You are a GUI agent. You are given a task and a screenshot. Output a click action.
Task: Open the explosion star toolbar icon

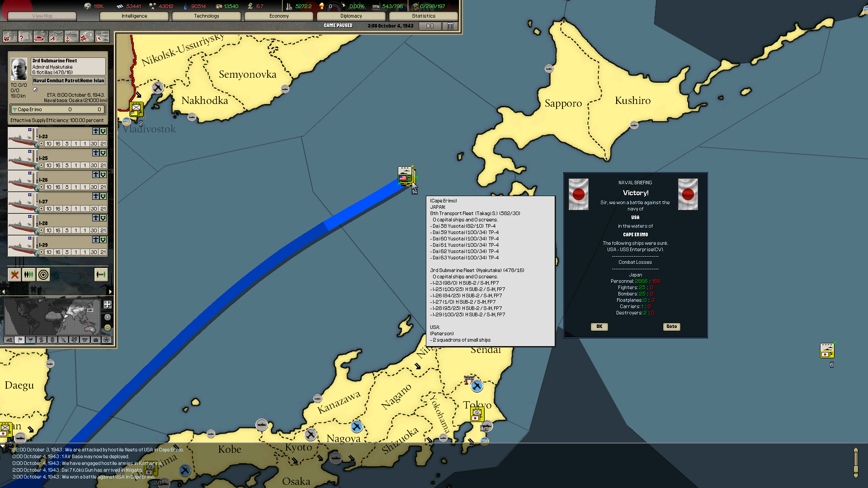tap(86, 37)
